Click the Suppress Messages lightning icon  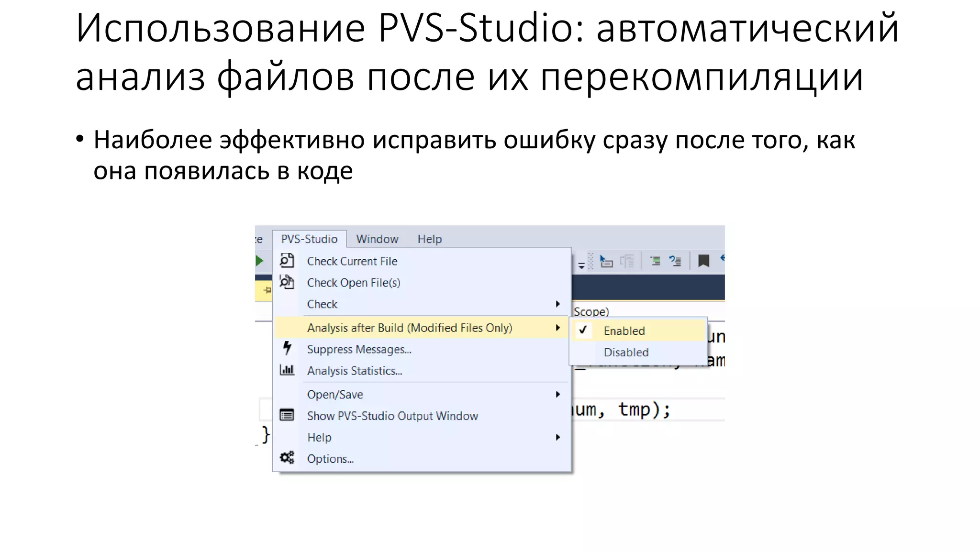point(287,348)
